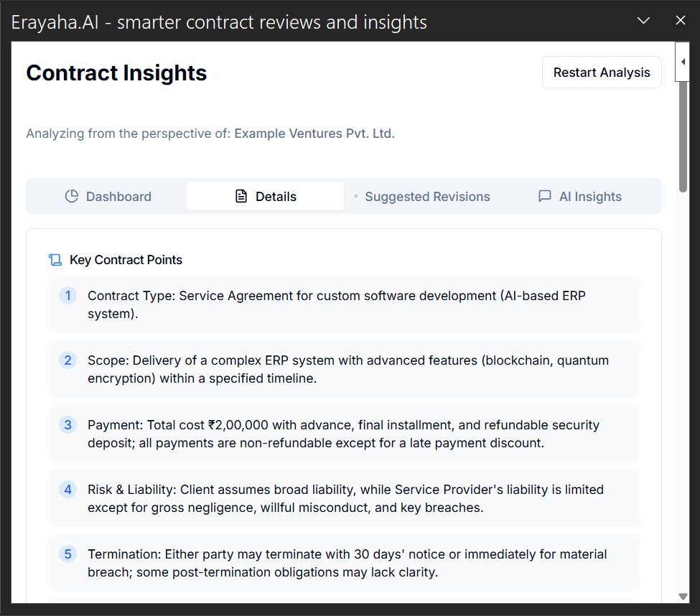
Task: Click 'Example Ventures Pvt. Ltd.' perspective text
Action: point(314,134)
